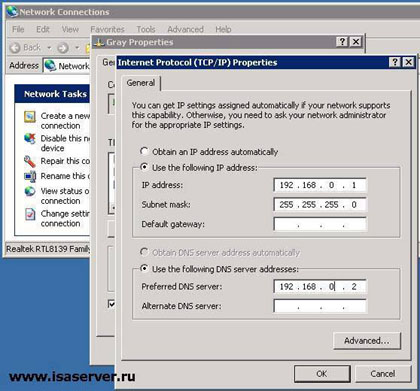Click the Create a new connection icon

30,117
